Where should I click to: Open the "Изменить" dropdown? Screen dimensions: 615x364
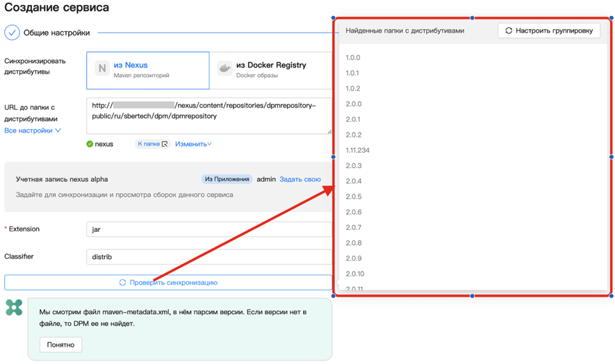193,144
